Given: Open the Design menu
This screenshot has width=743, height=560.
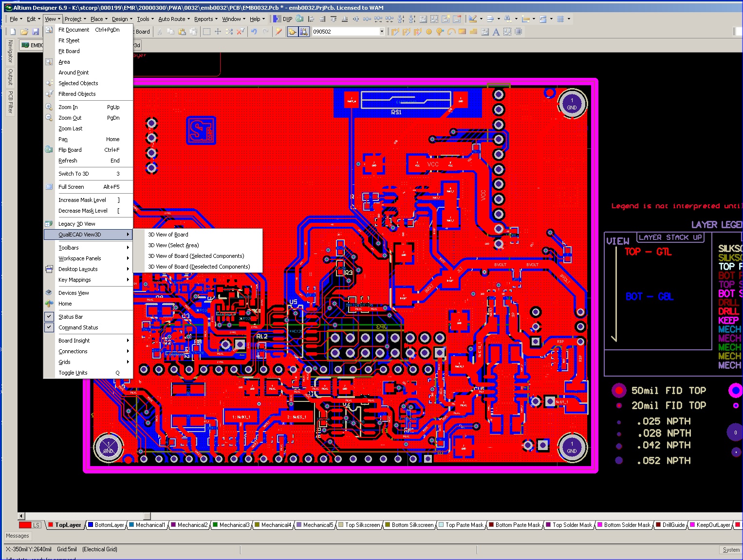Looking at the screenshot, I should pyautogui.click(x=122, y=19).
